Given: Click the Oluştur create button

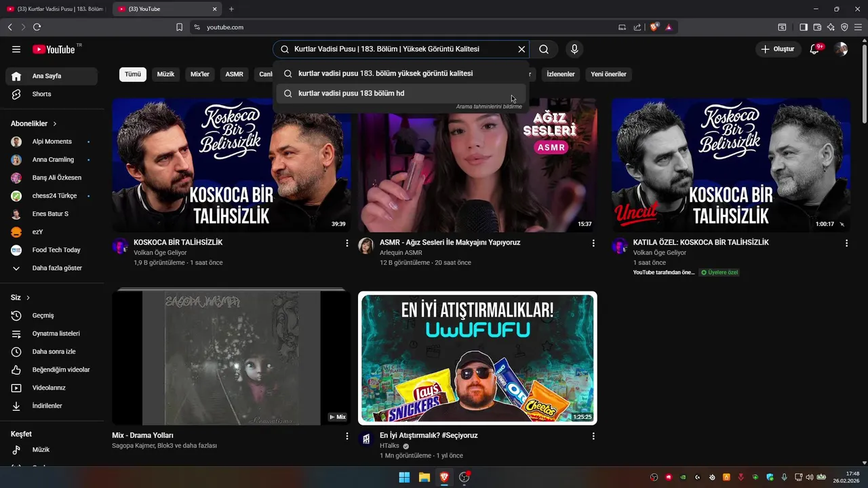Looking at the screenshot, I should coord(778,49).
